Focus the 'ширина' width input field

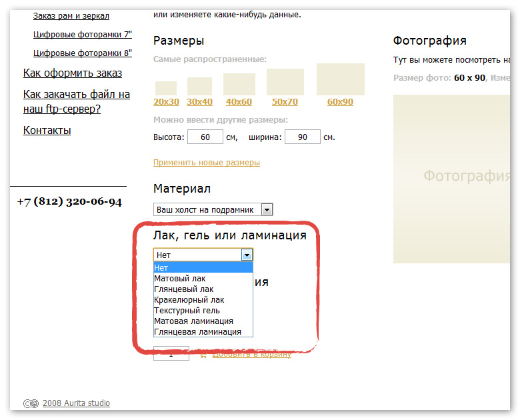303,137
